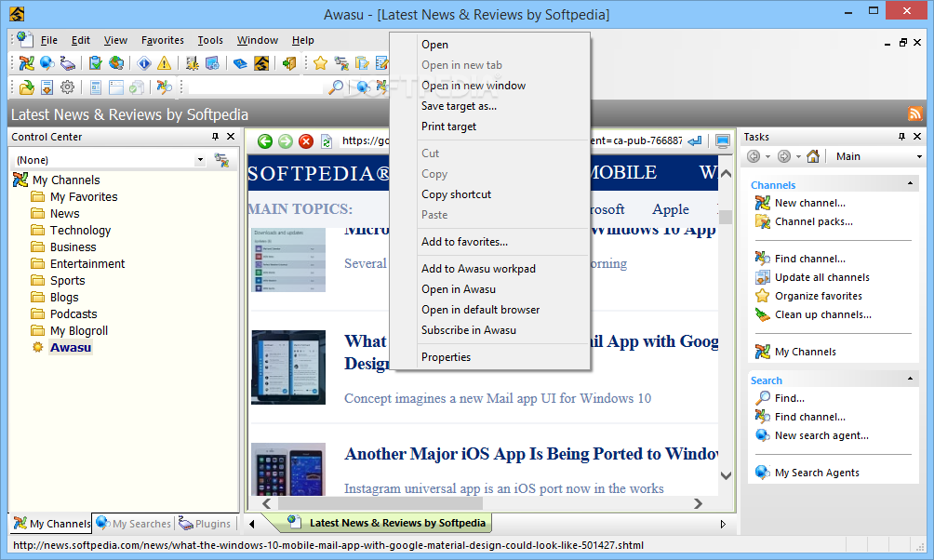This screenshot has width=934, height=560.
Task: Click the green browser forward arrow
Action: click(286, 141)
